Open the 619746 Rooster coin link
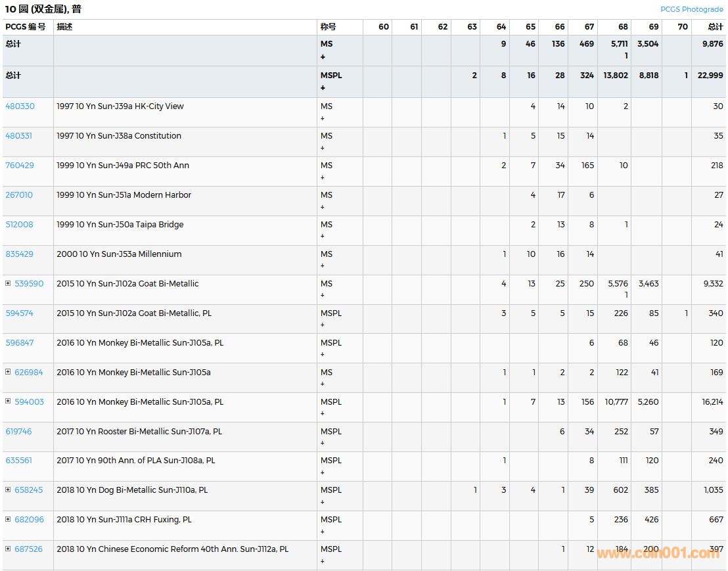 pyautogui.click(x=19, y=432)
